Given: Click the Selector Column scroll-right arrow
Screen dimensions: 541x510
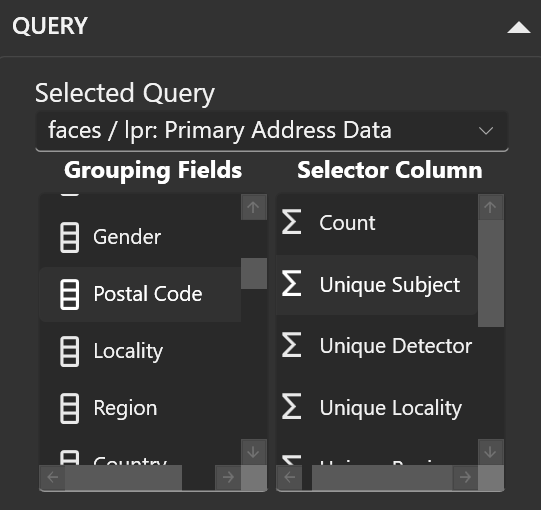Looking at the screenshot, I should [465, 478].
